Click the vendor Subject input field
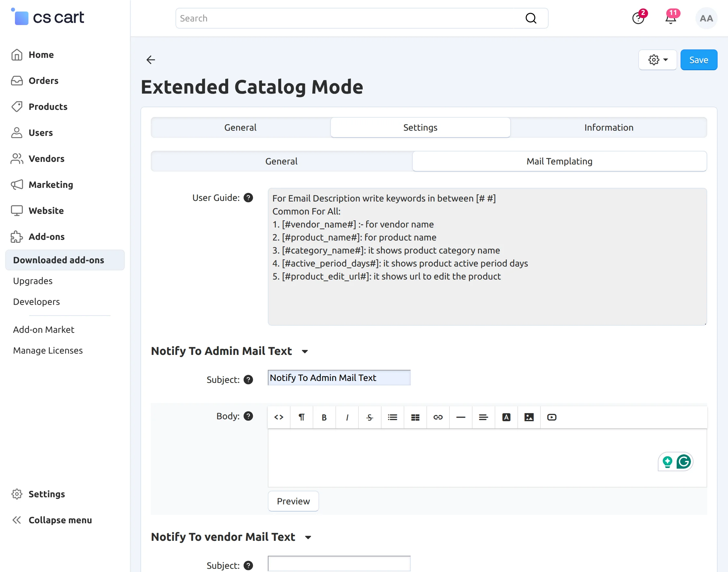 coord(339,564)
